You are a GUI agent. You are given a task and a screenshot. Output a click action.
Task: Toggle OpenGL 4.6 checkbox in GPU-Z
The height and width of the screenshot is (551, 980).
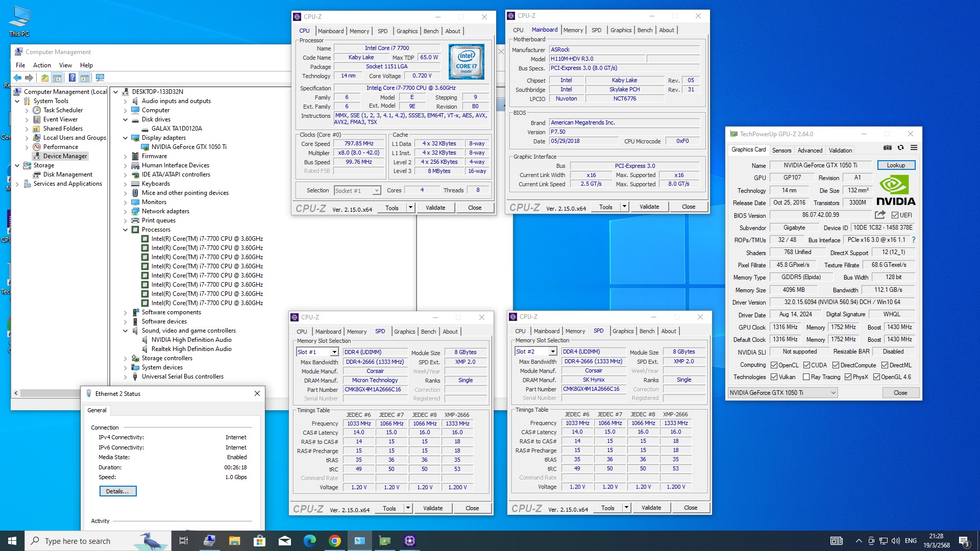click(x=876, y=377)
